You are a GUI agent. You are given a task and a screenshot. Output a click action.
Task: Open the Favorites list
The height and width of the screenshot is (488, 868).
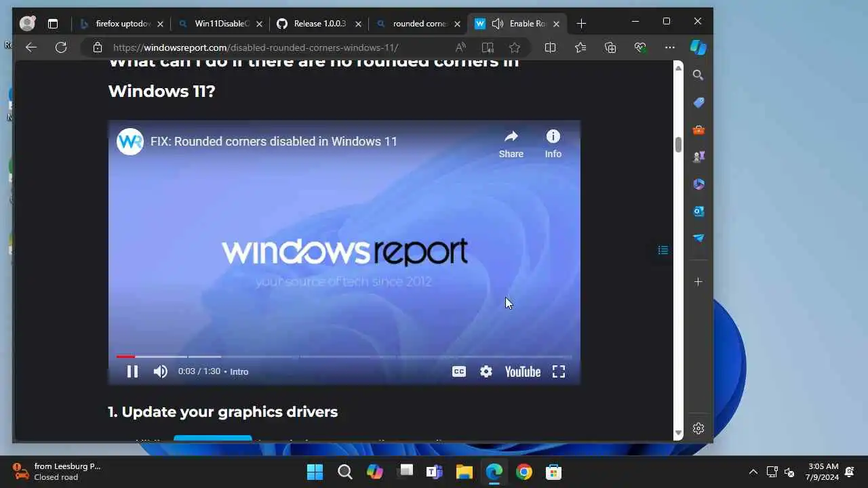coord(580,47)
